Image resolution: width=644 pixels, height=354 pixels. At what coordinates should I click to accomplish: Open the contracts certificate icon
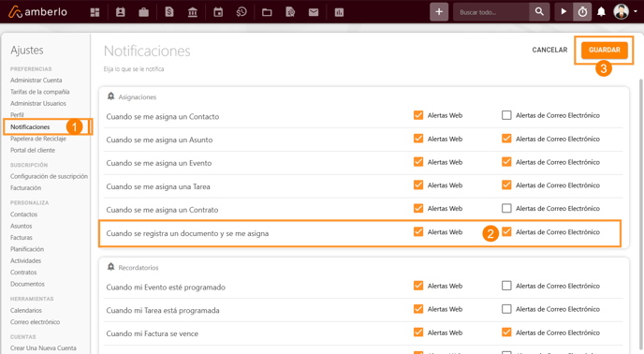point(290,12)
